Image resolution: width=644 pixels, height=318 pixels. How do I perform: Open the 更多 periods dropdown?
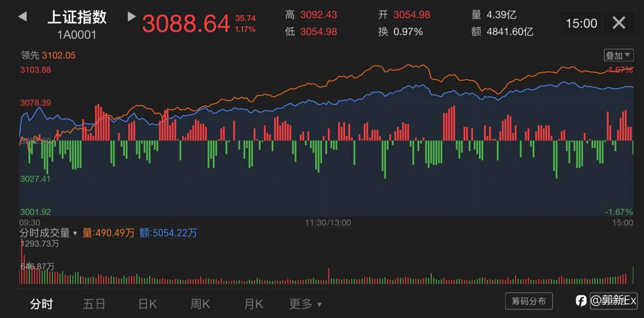pyautogui.click(x=305, y=304)
